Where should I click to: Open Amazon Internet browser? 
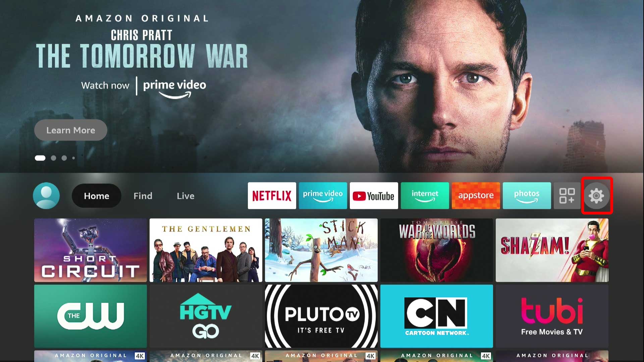[425, 195]
